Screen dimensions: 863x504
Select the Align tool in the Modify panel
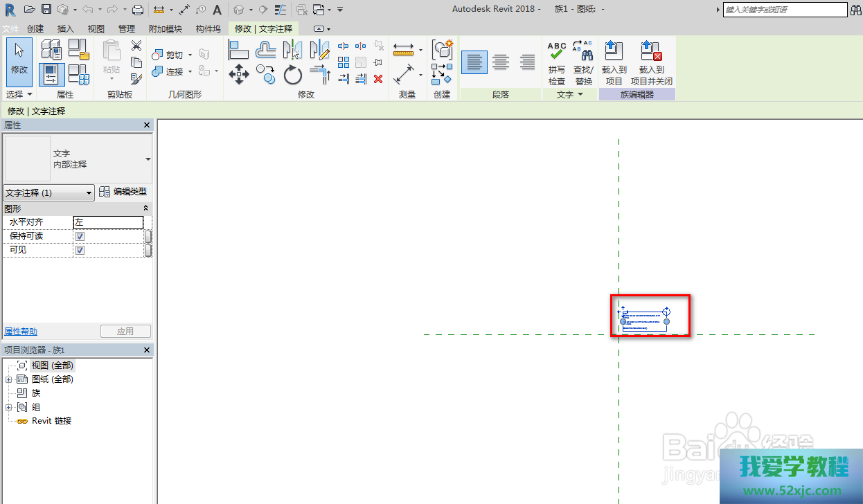(x=239, y=50)
